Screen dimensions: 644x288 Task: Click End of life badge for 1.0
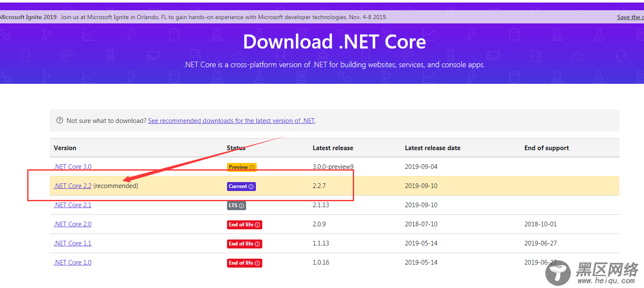tap(244, 263)
